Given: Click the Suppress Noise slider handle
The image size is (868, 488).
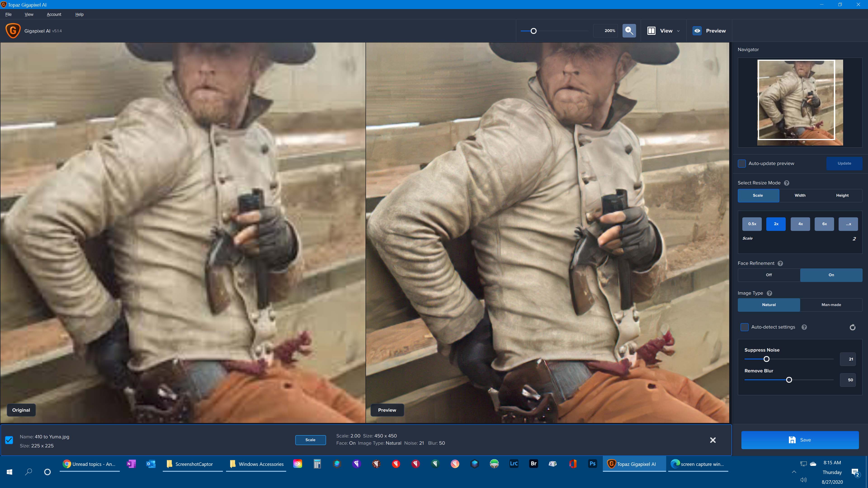Looking at the screenshot, I should [766, 359].
